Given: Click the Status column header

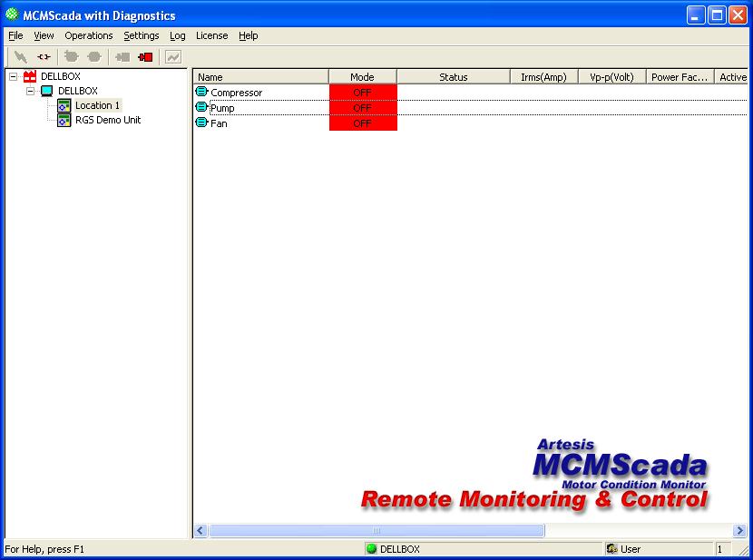Looking at the screenshot, I should click(453, 77).
